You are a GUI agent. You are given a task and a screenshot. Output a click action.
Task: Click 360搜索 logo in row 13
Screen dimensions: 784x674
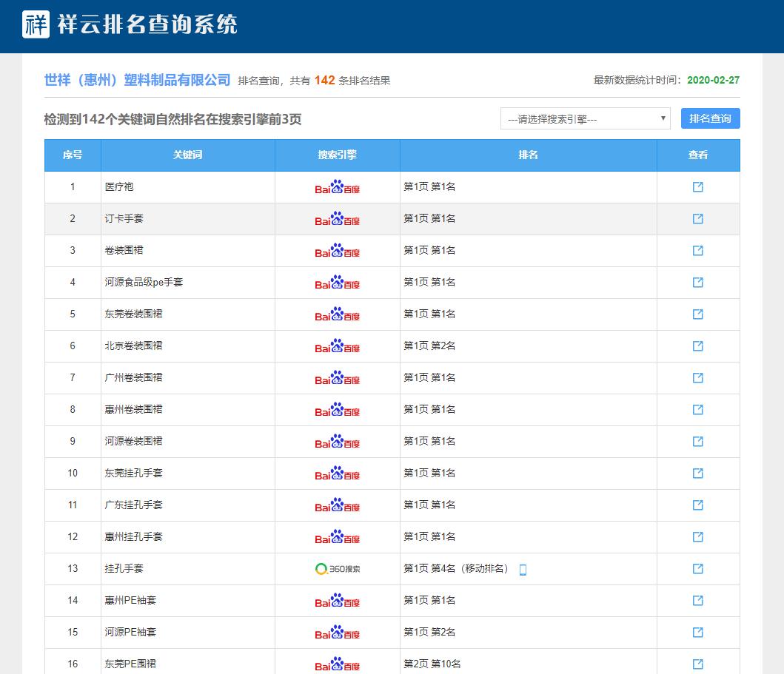pos(337,569)
